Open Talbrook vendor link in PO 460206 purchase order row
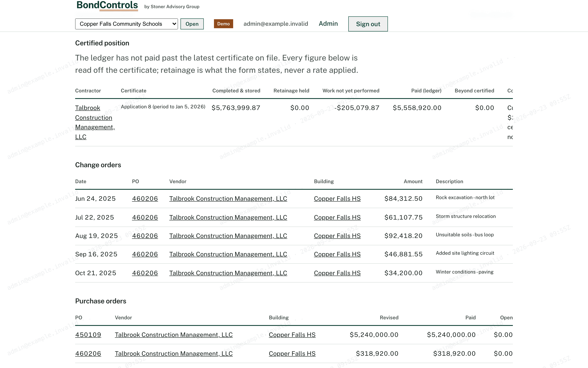 (174, 354)
